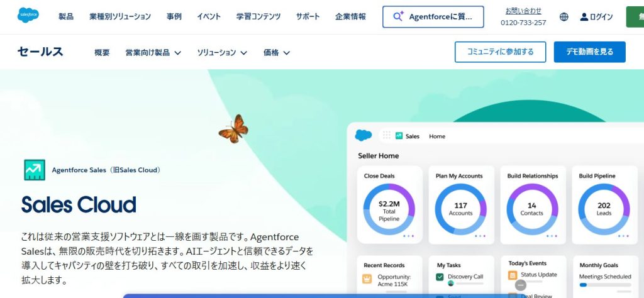644x298 pixels.
Task: Click the Salesforce cloud logo in dashboard
Action: click(x=363, y=135)
